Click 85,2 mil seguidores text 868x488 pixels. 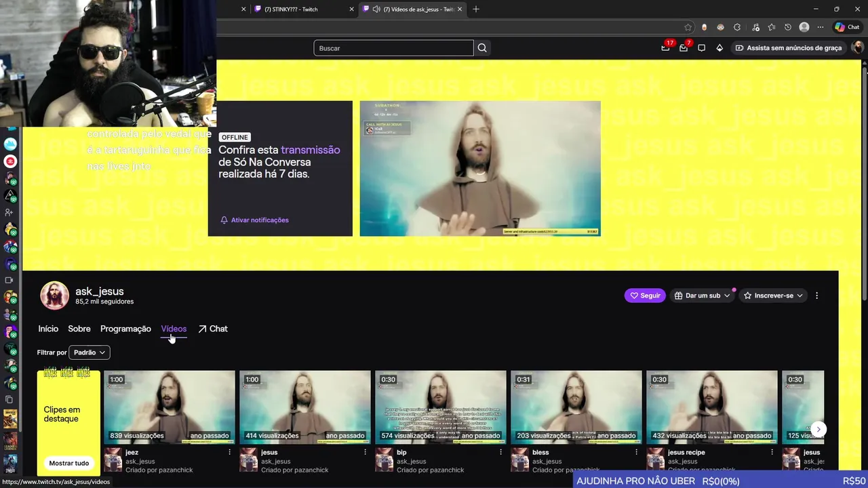point(104,302)
